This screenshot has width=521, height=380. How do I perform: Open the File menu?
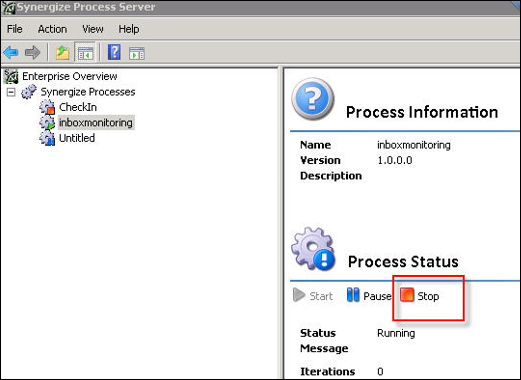[15, 29]
